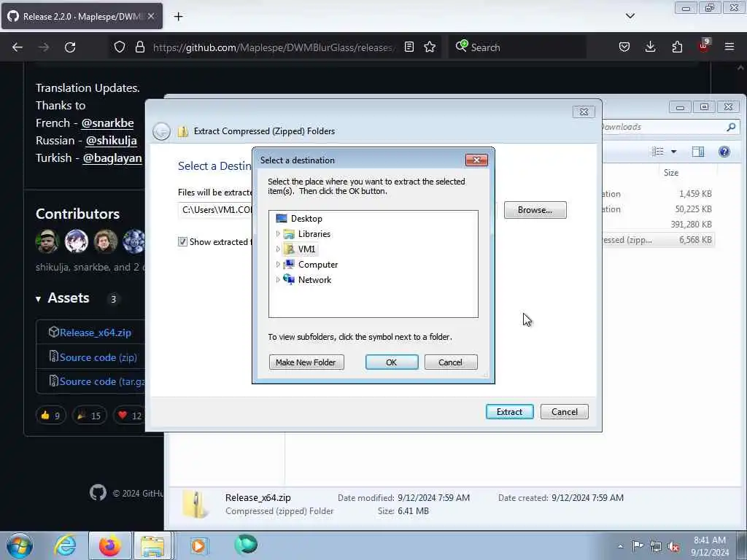
Task: Download Source code (zip) link
Action: (x=98, y=357)
